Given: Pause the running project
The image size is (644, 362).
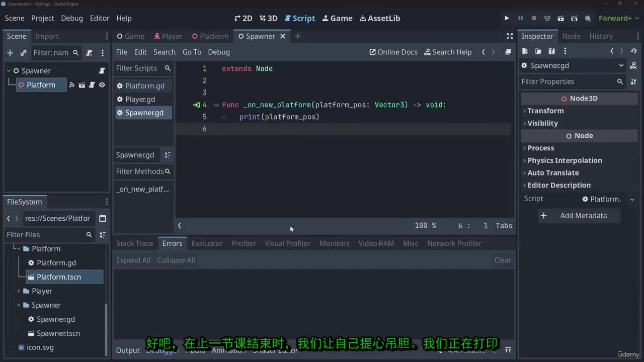Looking at the screenshot, I should tap(520, 18).
